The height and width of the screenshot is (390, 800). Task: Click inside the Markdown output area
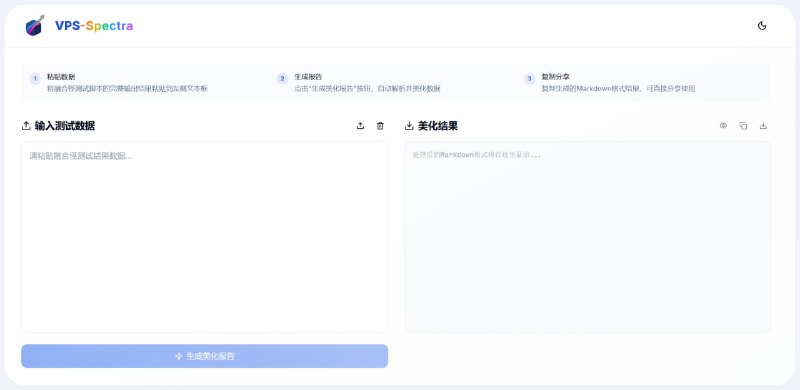pos(587,237)
